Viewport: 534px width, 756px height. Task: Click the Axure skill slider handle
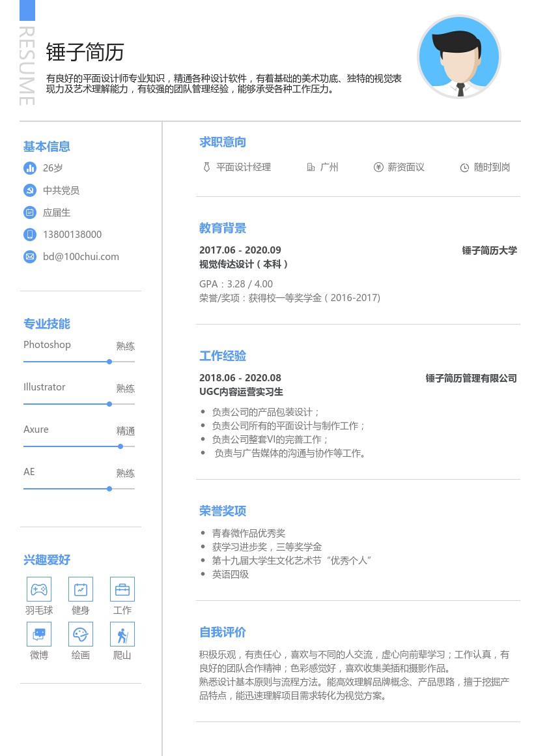120,446
